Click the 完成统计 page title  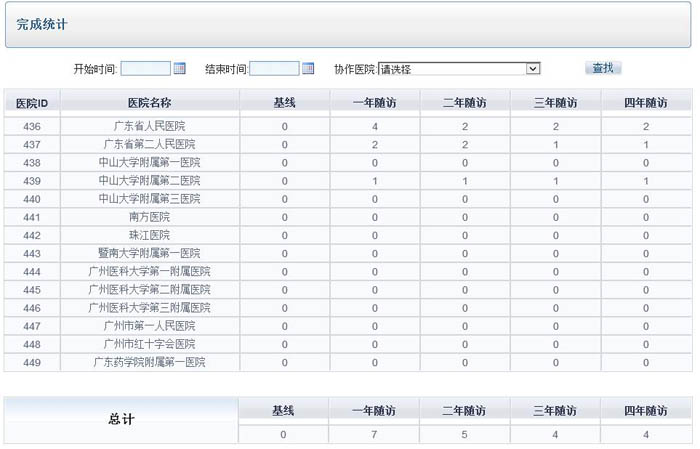coord(42,25)
